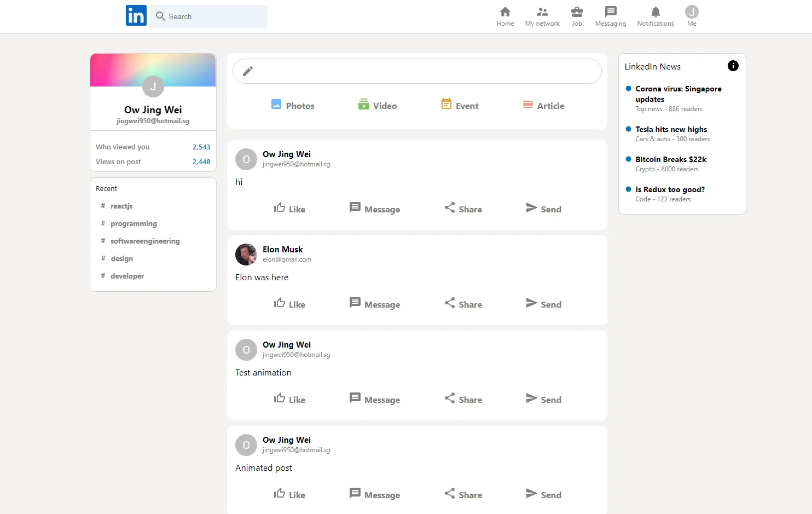Screen dimensions: 812x514
Task: Create an Event from post options
Action: (460, 105)
